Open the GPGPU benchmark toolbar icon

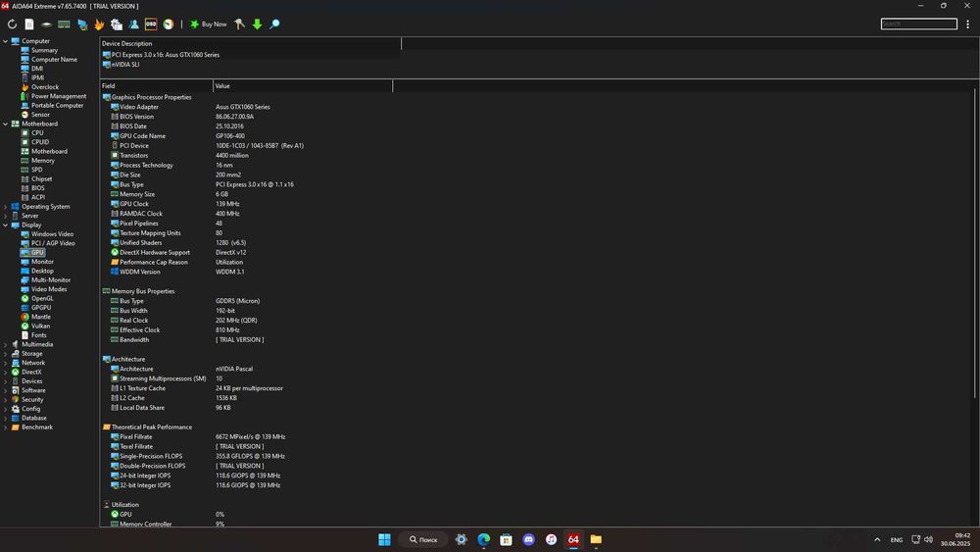[82, 25]
